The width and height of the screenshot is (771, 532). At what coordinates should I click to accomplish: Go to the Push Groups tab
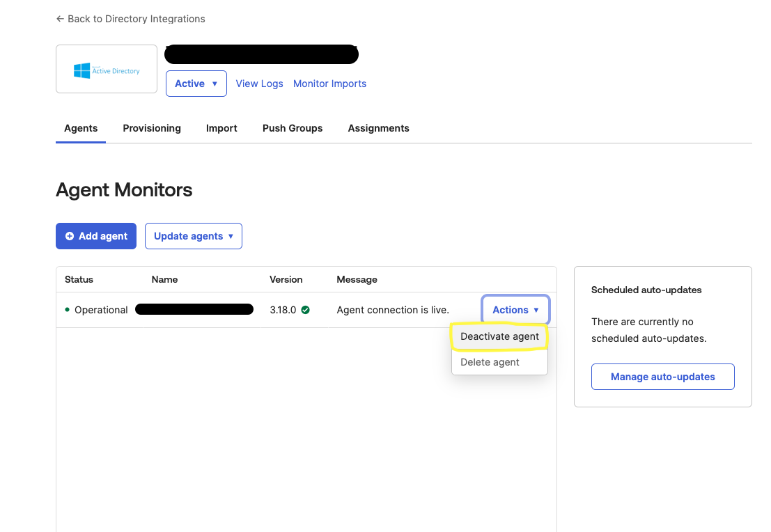[293, 128]
